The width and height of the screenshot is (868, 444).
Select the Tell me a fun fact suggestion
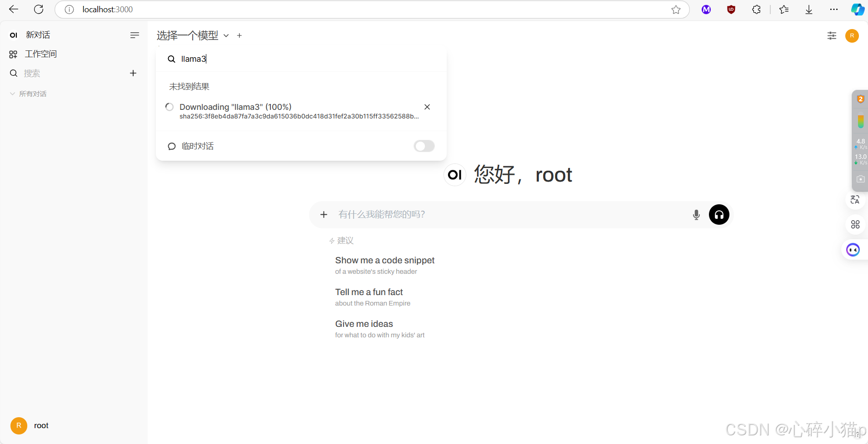click(x=369, y=292)
